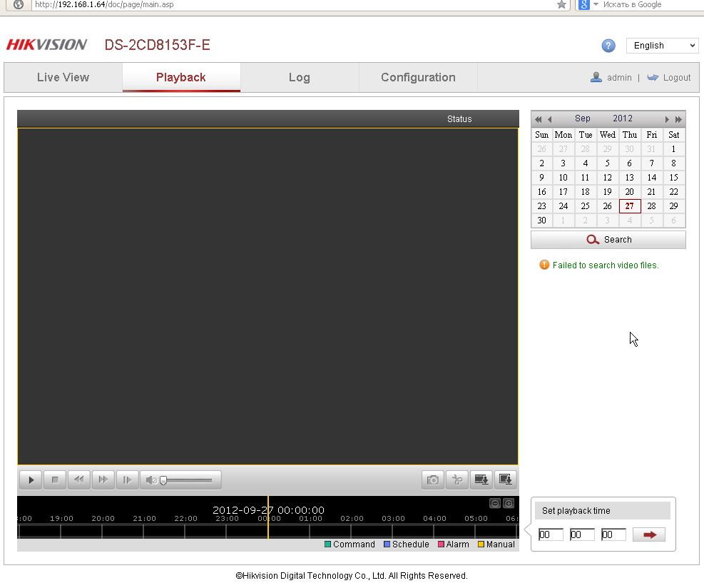Click the blue Schedule legend swatch
704x588 pixels.
(x=387, y=544)
